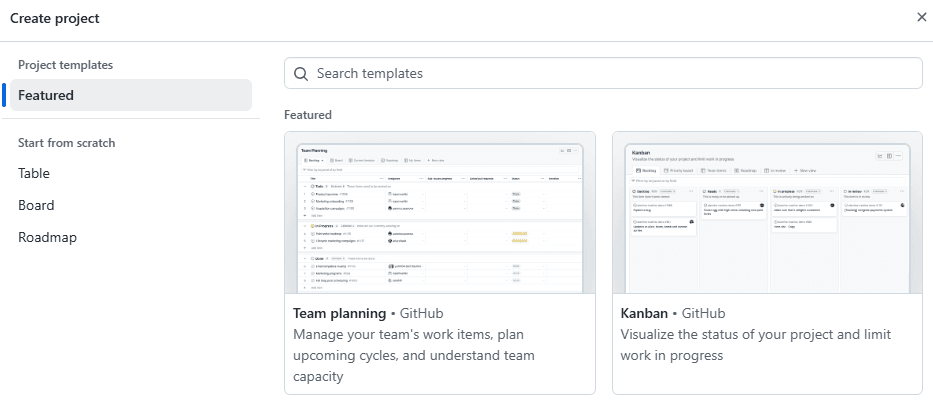The width and height of the screenshot is (933, 404).
Task: Click the Kanban title text
Action: tap(644, 313)
